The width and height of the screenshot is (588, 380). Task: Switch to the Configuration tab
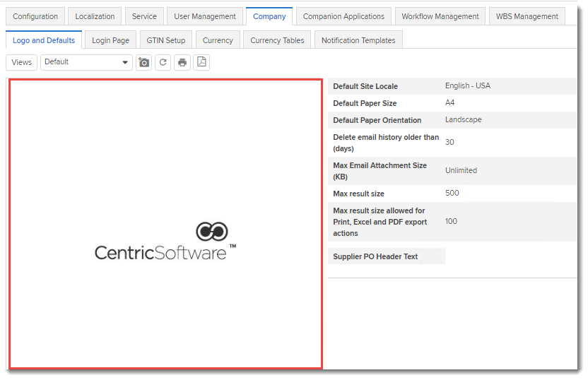coord(35,16)
